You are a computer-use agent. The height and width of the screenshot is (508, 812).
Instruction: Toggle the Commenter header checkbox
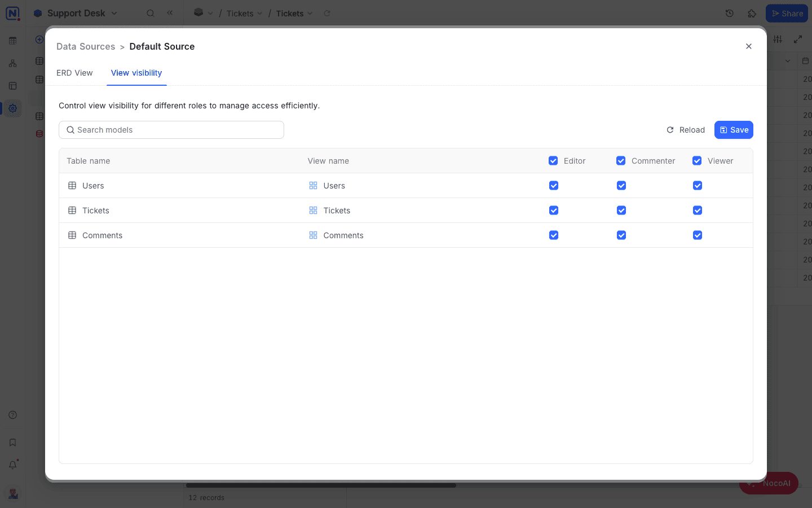tap(621, 161)
